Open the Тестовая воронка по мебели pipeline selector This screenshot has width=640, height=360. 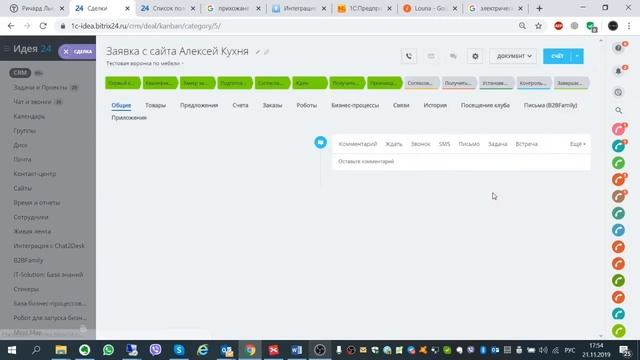[145, 63]
